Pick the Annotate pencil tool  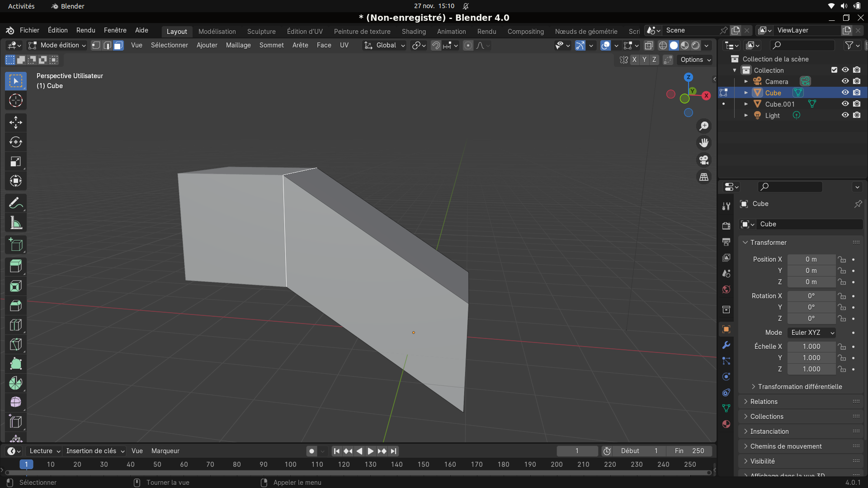(x=16, y=203)
